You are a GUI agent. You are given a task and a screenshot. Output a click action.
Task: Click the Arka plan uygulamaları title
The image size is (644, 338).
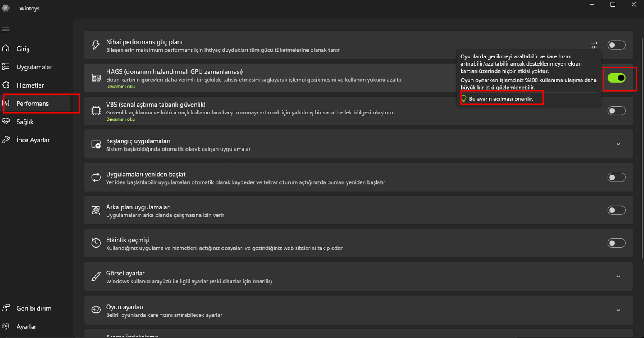coord(139,207)
